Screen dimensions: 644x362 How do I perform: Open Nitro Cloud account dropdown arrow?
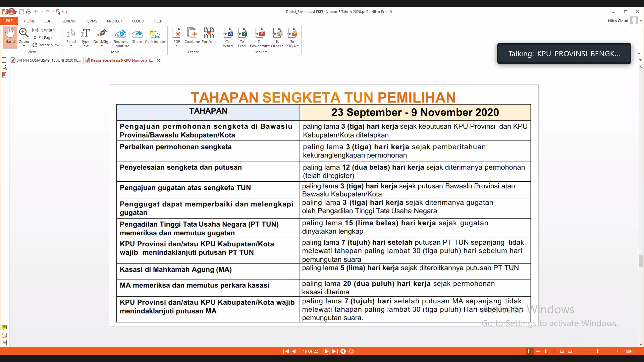pos(641,21)
